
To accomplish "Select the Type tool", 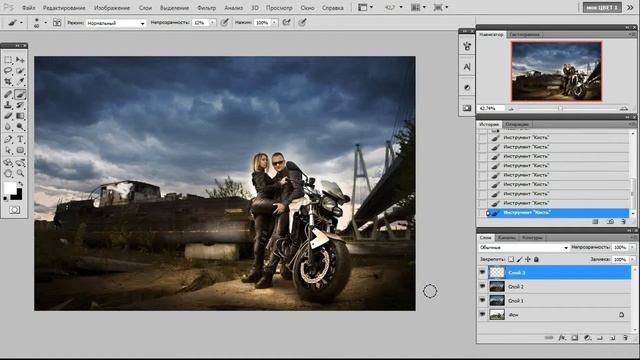I will [x=20, y=140].
